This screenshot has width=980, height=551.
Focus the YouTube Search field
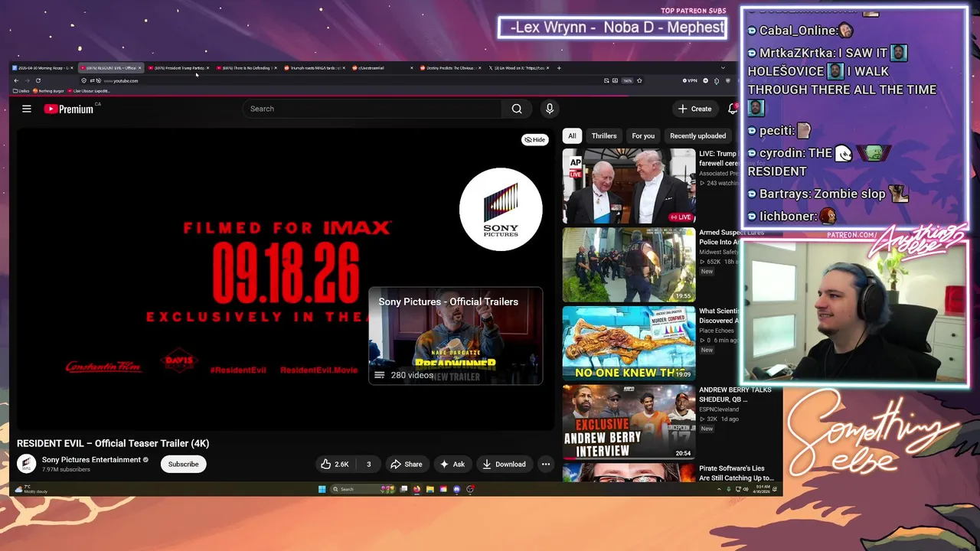[372, 109]
